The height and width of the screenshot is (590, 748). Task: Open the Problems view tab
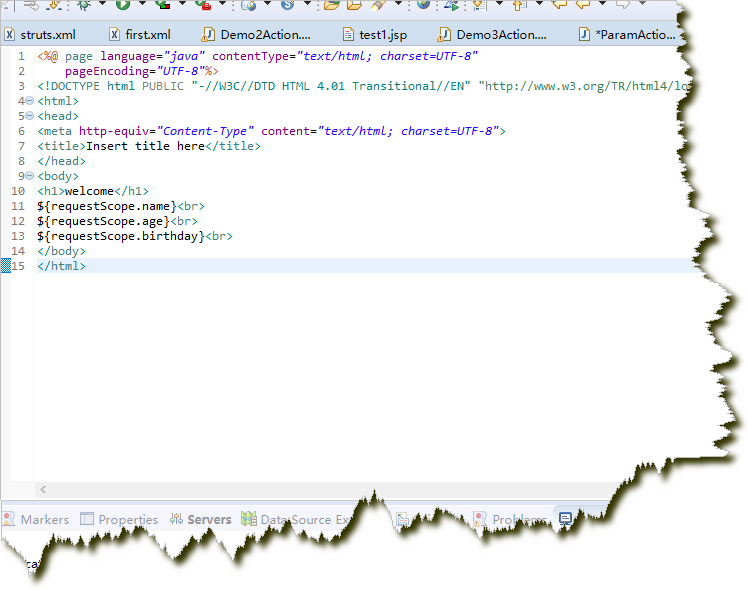(x=509, y=519)
